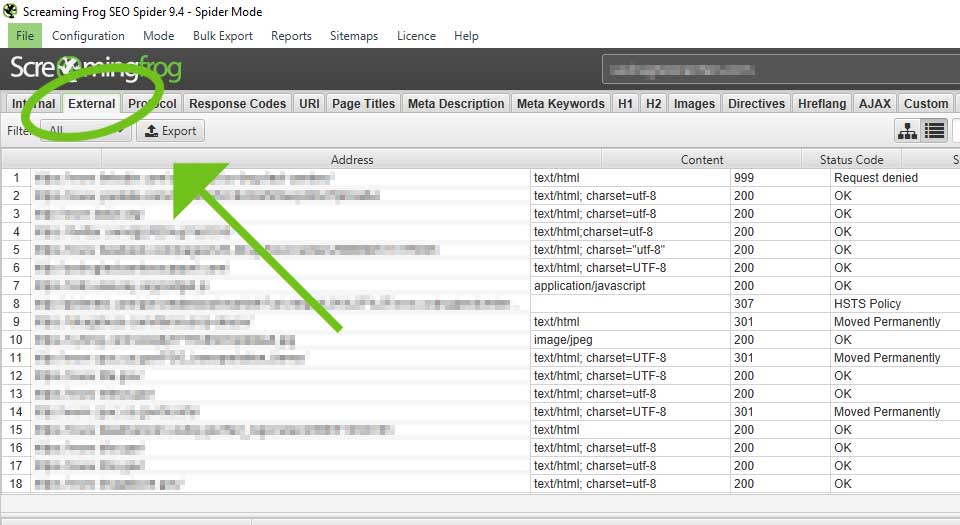Switch to tree view icon
Image resolution: width=960 pixels, height=525 pixels.
coord(908,131)
